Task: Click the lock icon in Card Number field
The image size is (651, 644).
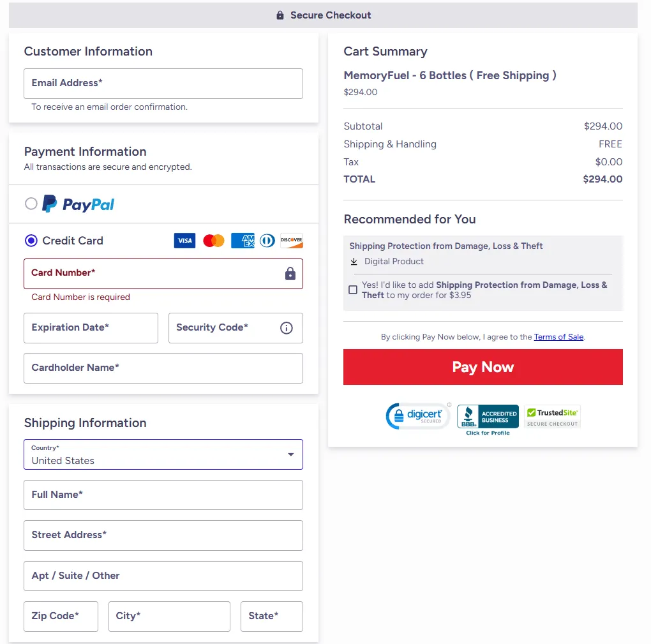Action: click(290, 273)
